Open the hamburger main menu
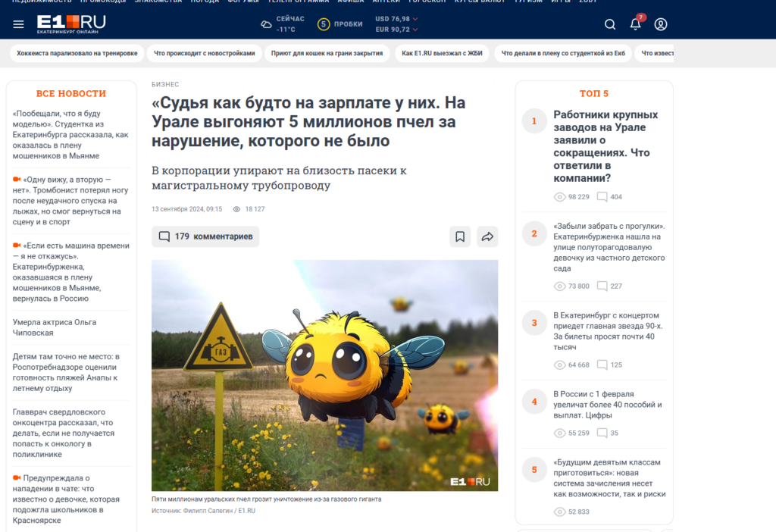The width and height of the screenshot is (776, 532). tap(18, 24)
